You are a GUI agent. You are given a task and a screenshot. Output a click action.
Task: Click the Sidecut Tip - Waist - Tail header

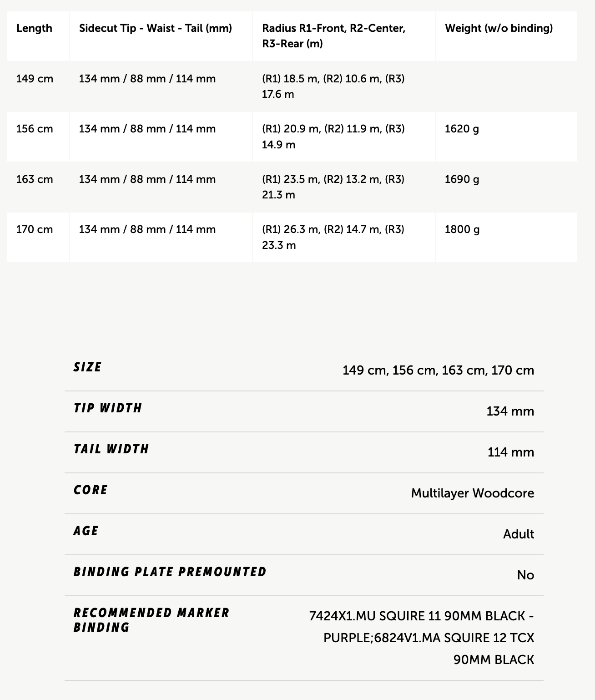pos(155,28)
